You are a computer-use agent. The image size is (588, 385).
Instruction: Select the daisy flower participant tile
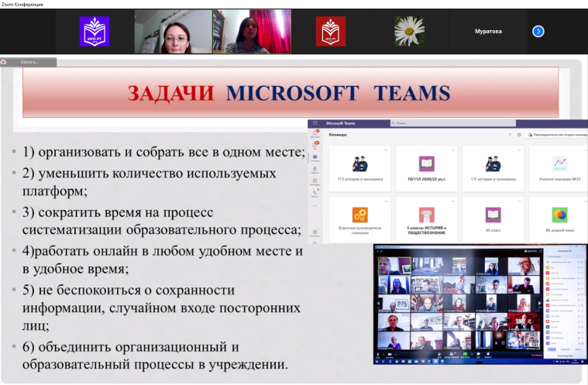click(x=409, y=32)
